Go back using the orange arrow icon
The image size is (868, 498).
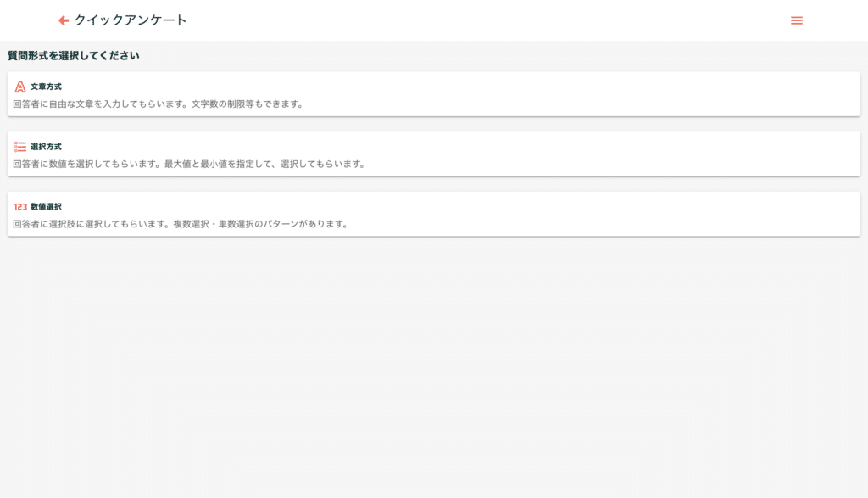pos(64,20)
